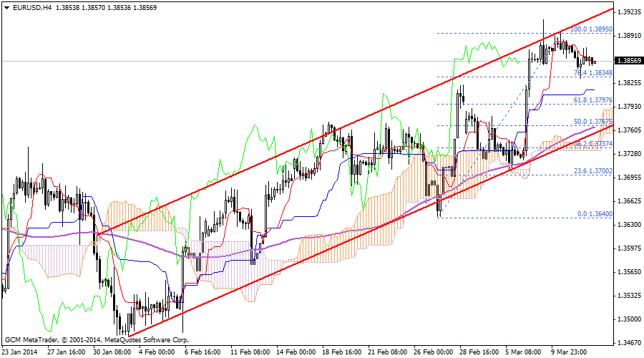Click the 1.39235 price scale value

[629, 12]
